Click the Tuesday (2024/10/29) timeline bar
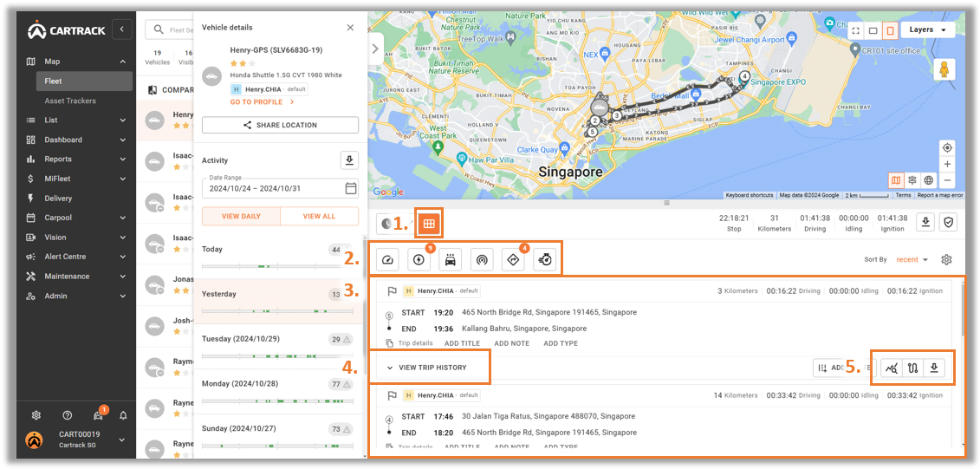Screen dimensions: 980x469 (277, 356)
